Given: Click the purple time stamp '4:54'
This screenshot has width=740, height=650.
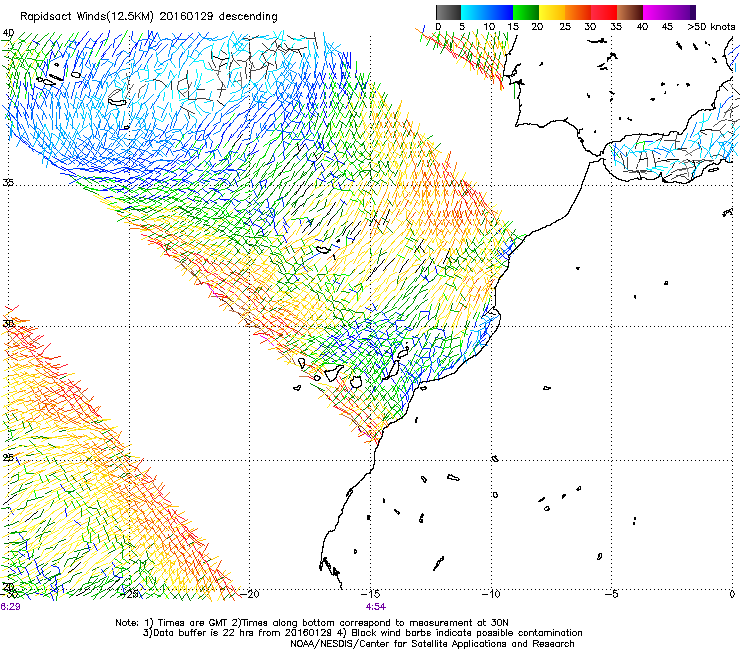Looking at the screenshot, I should 375,607.
